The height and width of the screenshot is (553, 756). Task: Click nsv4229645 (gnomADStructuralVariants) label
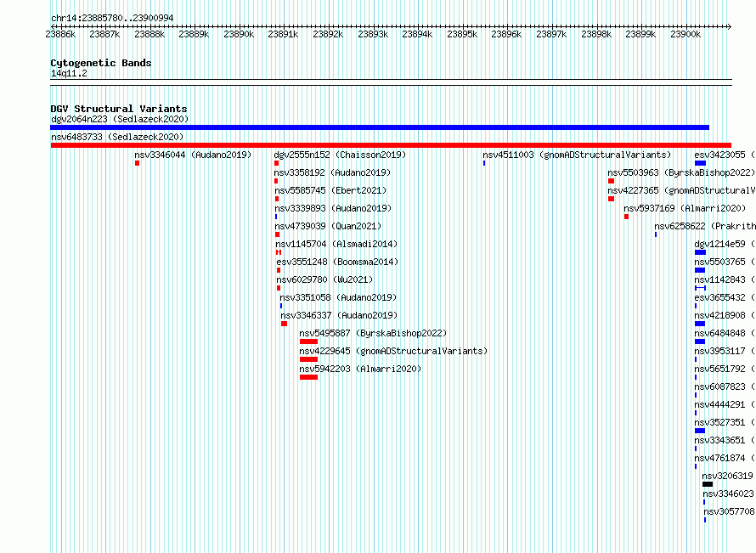[x=393, y=351]
